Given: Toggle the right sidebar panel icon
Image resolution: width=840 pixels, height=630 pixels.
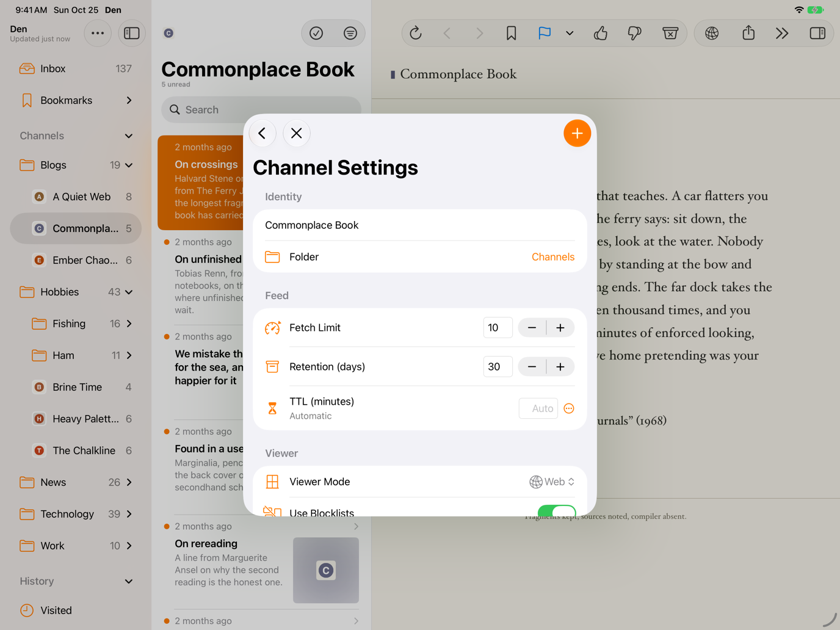Looking at the screenshot, I should 817,33.
